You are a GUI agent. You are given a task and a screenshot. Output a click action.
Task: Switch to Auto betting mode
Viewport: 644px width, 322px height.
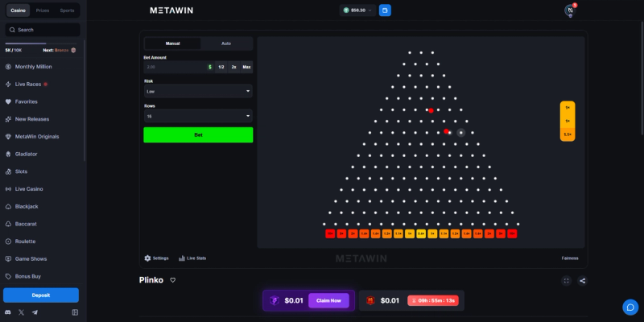[x=226, y=43]
